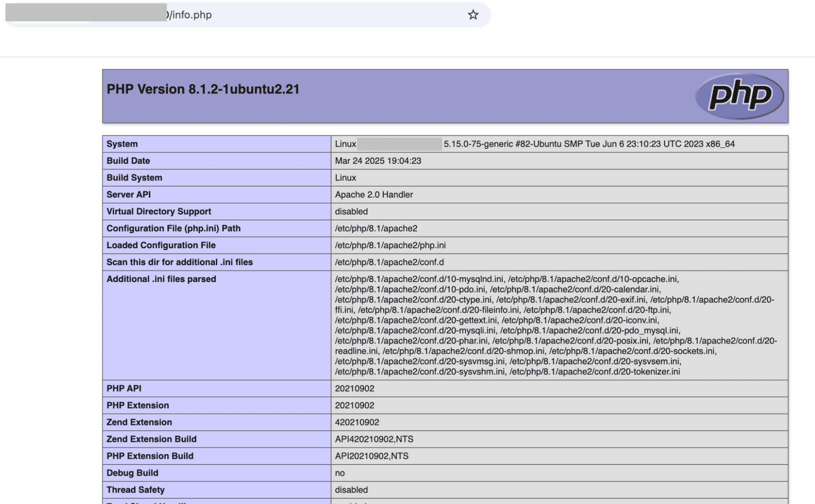
Task: Click the Apache 2.0 Handler value
Action: pyautogui.click(x=374, y=195)
